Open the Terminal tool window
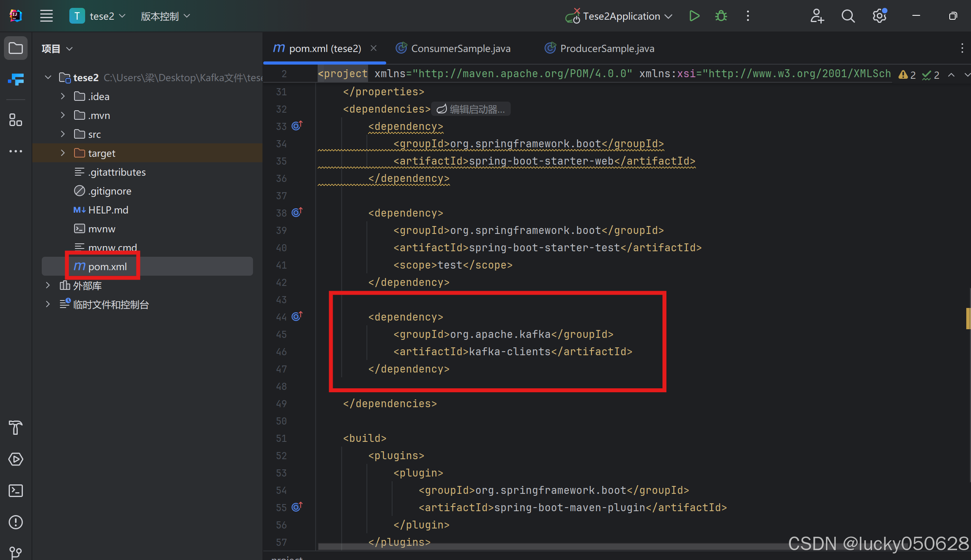The height and width of the screenshot is (560, 971). (16, 491)
